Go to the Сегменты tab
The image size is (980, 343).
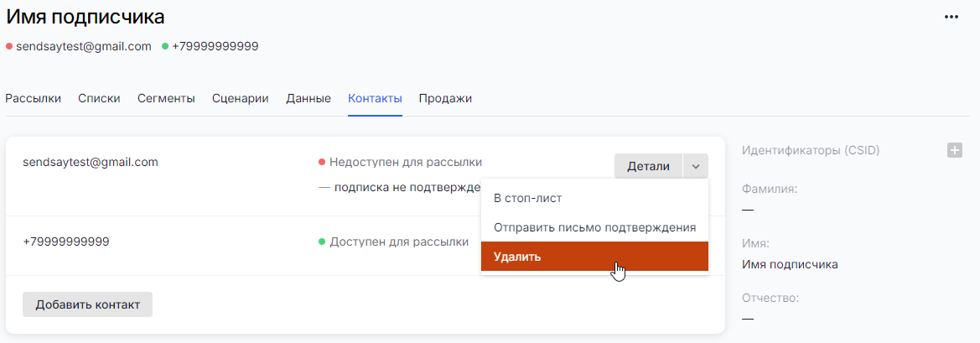coord(166,98)
